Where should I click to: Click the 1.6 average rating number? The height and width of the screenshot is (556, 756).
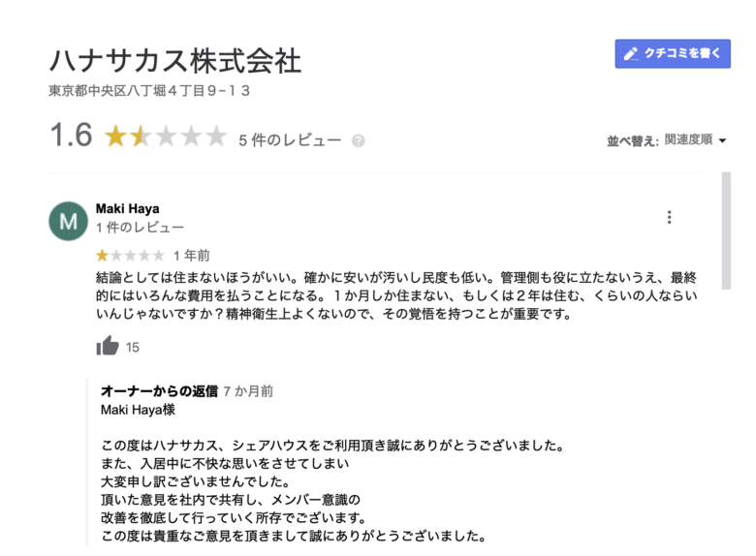[71, 136]
